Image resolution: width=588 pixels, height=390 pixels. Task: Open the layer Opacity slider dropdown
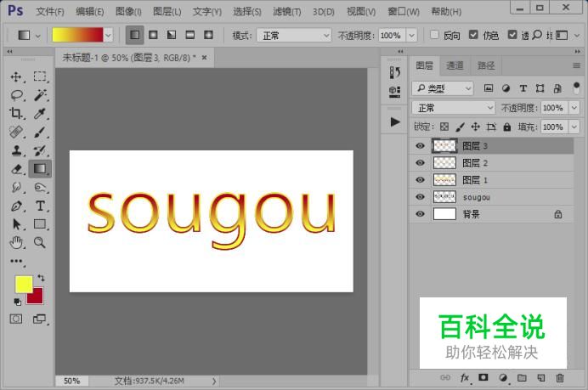click(x=574, y=108)
